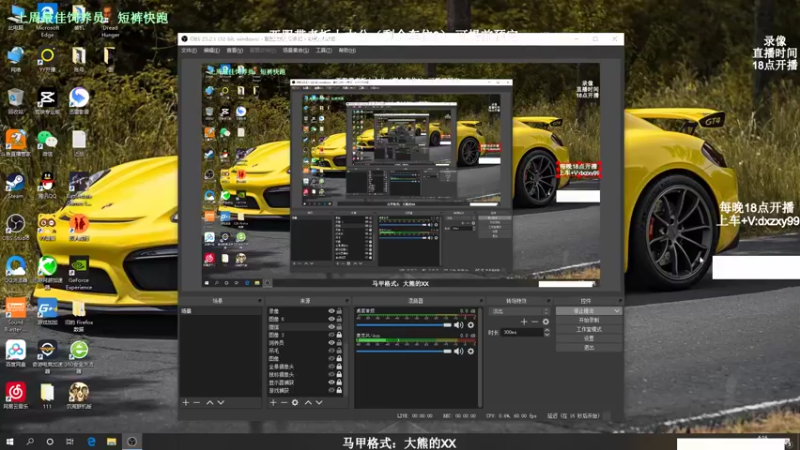
Task: Mute 桌面音频 using speaker icon
Action: pos(459,325)
